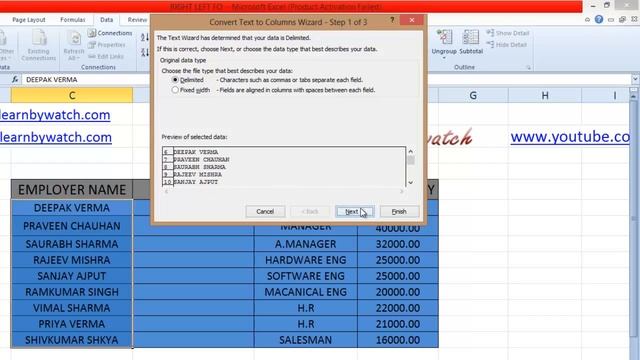Click preview scrollbar down arrow in wizard
The width and height of the screenshot is (640, 360).
411,182
